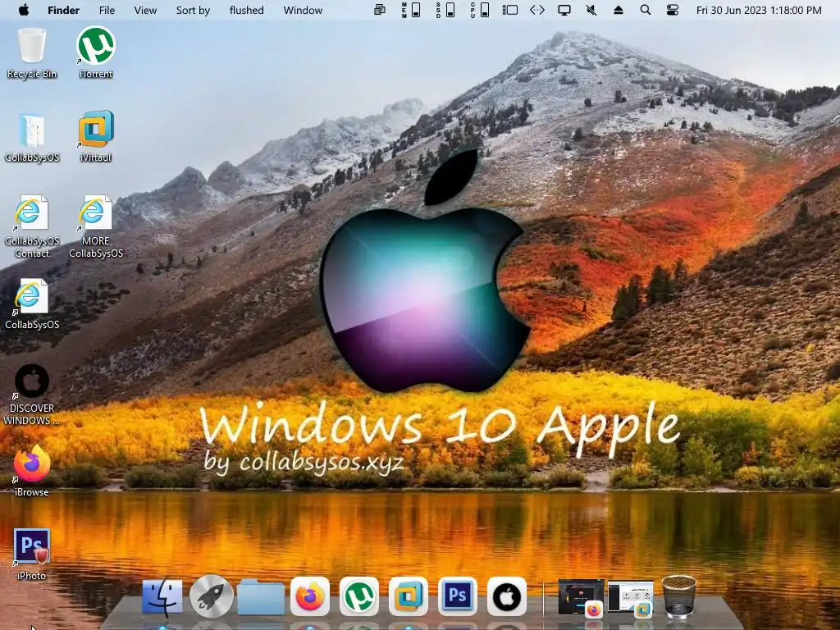Screen dimensions: 840x630
Task: Open the wire trash can in dock
Action: [x=679, y=596]
